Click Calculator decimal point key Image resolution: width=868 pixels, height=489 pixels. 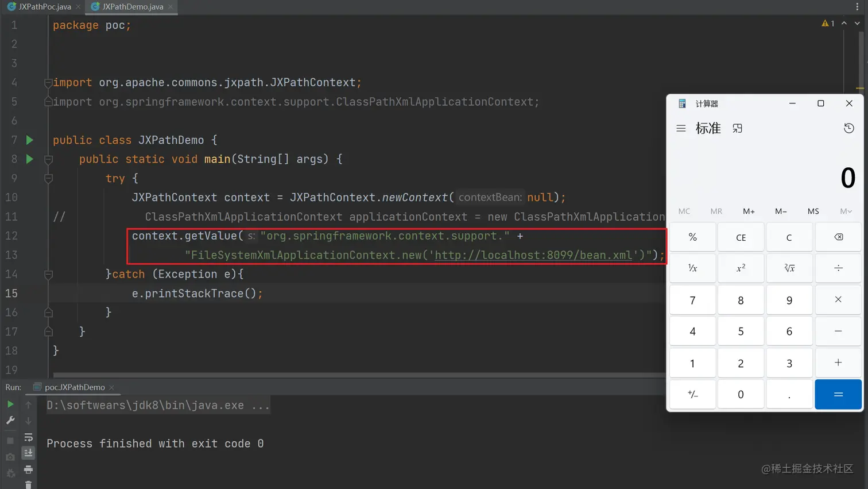(789, 394)
